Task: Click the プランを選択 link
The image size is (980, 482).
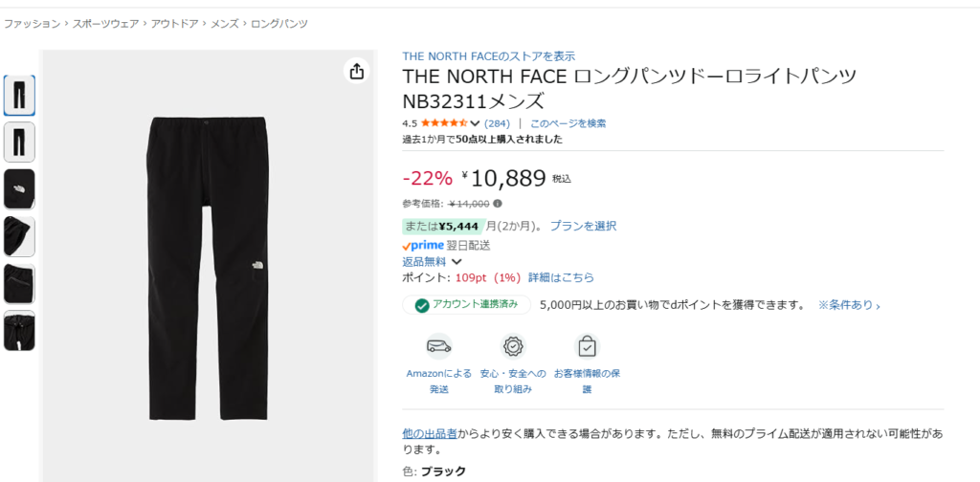Action: point(583,226)
